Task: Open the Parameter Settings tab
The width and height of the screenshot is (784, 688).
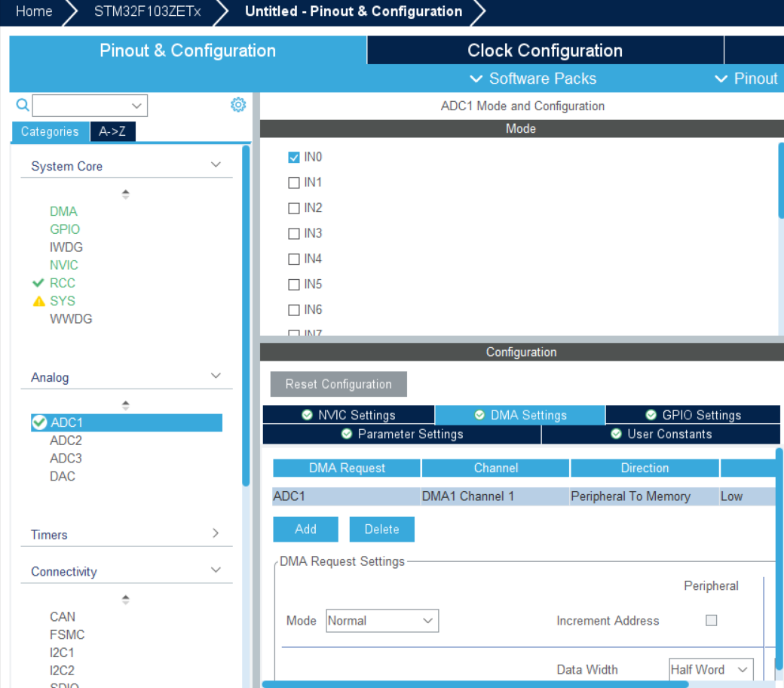Action: click(x=402, y=434)
